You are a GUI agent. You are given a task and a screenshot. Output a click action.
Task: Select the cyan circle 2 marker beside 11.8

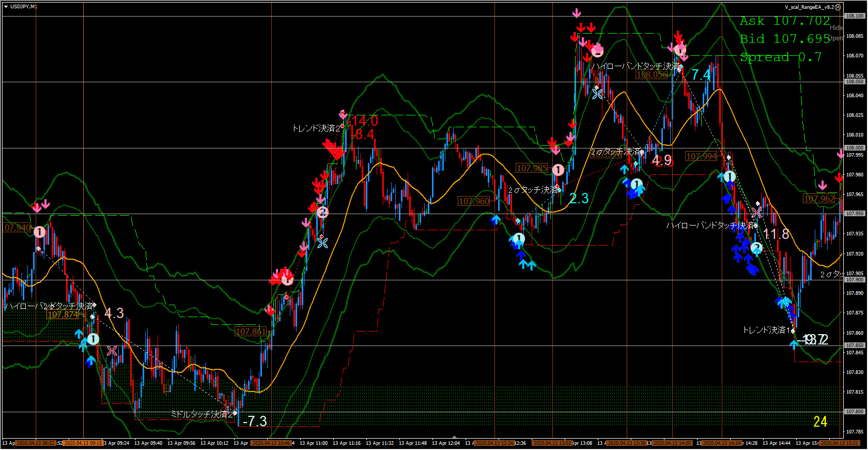(x=756, y=248)
